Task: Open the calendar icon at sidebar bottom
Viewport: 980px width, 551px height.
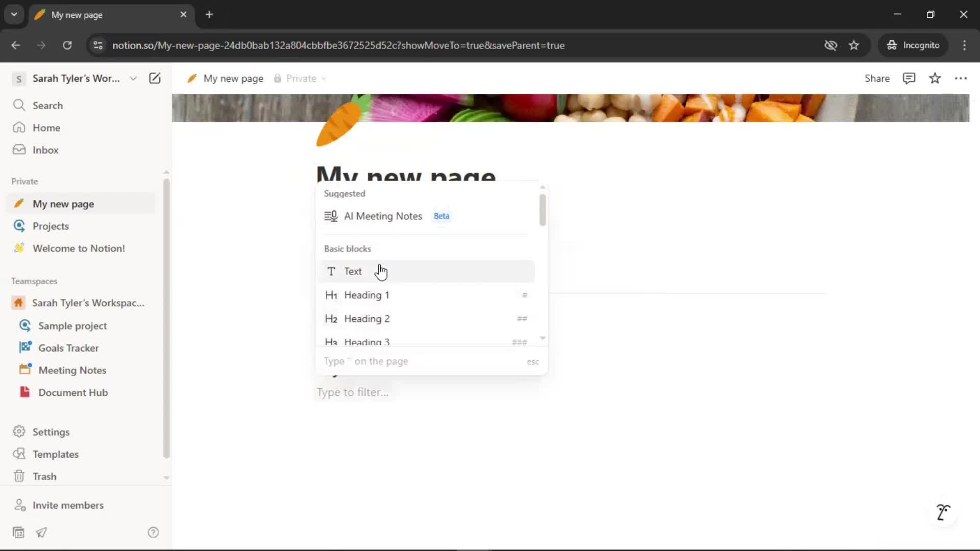Action: [18, 533]
